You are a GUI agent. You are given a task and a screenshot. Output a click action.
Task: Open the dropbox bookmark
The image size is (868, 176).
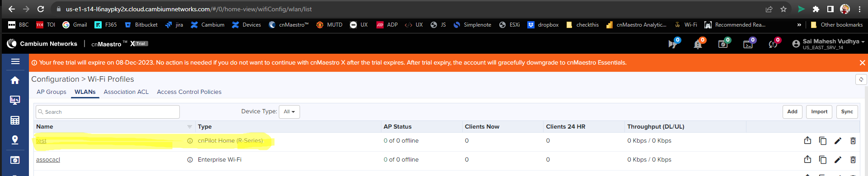(543, 25)
